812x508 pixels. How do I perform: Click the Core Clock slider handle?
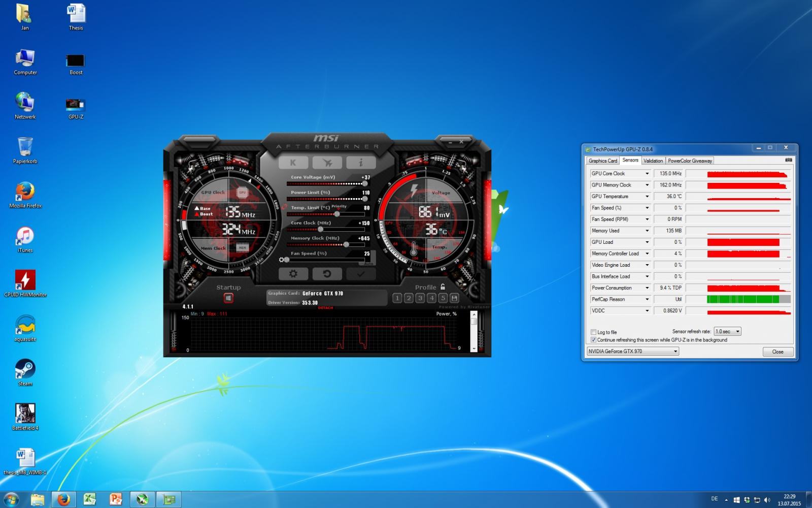(320, 229)
